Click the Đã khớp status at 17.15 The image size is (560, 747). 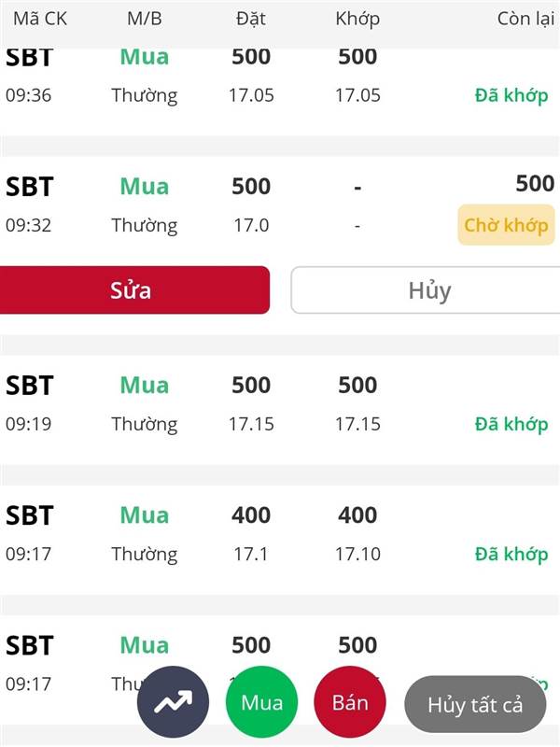(x=511, y=424)
